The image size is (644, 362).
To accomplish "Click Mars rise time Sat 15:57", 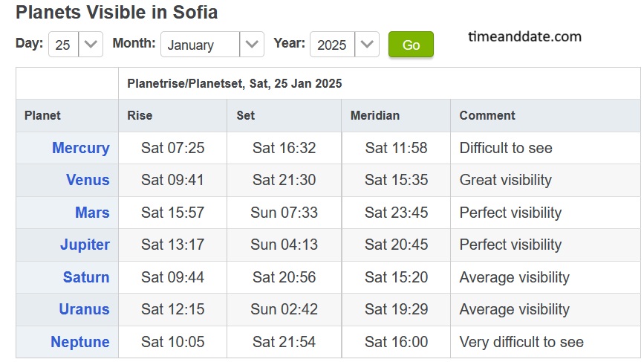I will pyautogui.click(x=172, y=213).
